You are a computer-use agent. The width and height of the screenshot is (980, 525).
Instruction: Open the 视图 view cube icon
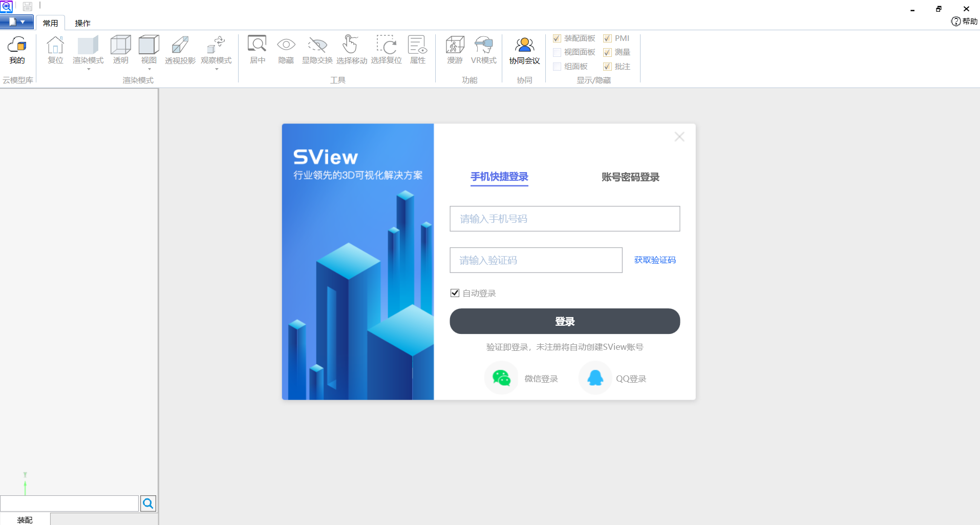pos(149,45)
